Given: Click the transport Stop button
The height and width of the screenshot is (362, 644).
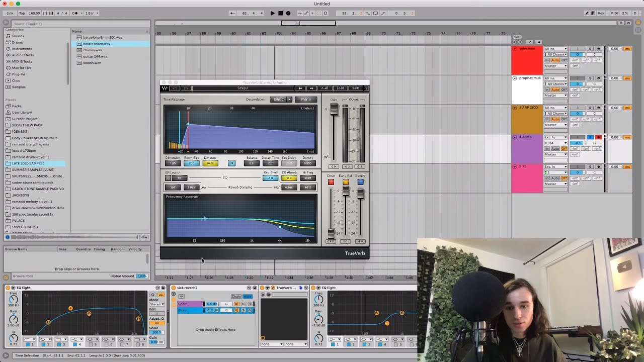Looking at the screenshot, I should point(280,13).
